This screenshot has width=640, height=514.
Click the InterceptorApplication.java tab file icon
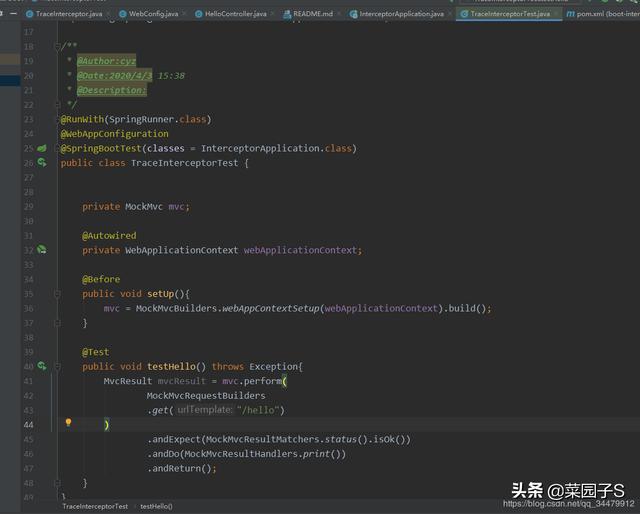point(353,14)
